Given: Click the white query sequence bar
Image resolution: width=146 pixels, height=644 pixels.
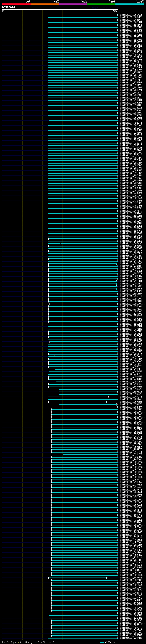Looking at the screenshot, I should [60, 9].
